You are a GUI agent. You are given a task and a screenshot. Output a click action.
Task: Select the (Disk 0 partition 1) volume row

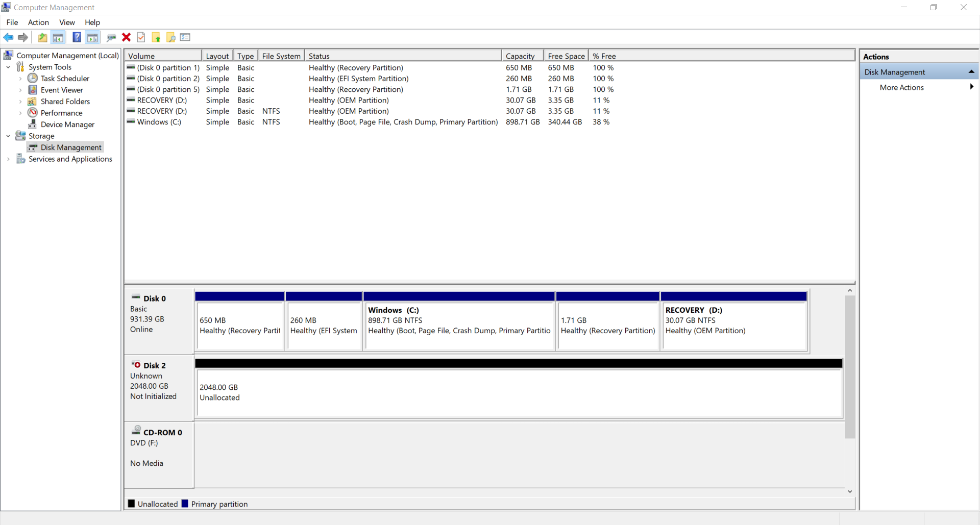coord(370,68)
